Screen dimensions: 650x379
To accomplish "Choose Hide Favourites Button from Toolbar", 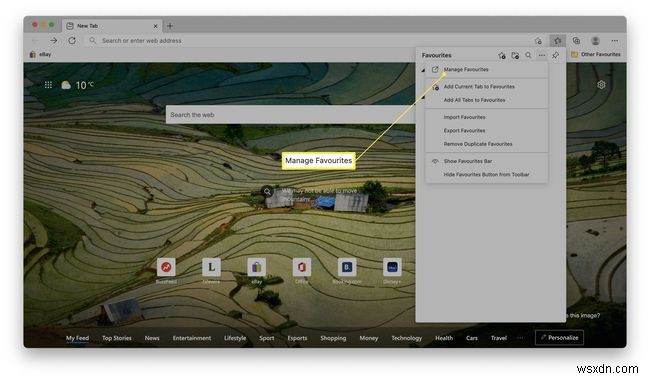I will (x=487, y=175).
